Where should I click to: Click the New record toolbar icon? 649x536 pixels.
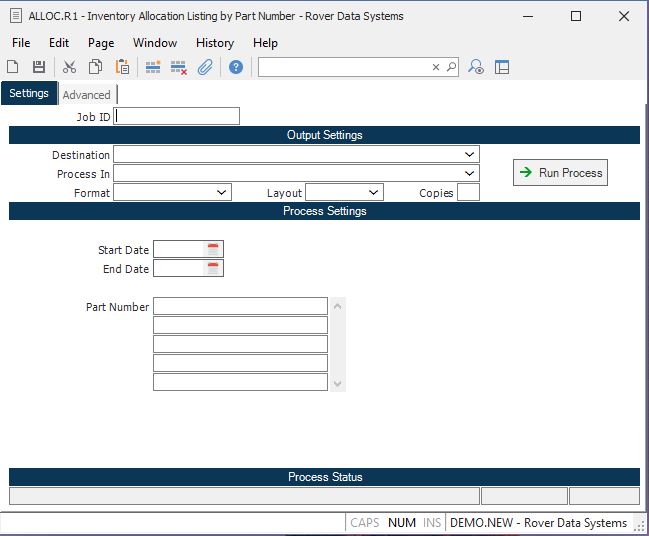13,67
